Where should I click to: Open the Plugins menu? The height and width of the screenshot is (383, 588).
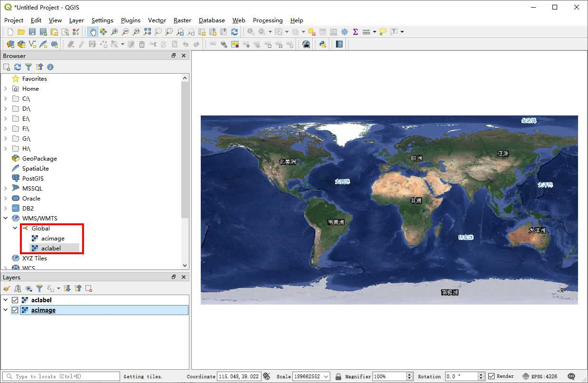[x=131, y=20]
